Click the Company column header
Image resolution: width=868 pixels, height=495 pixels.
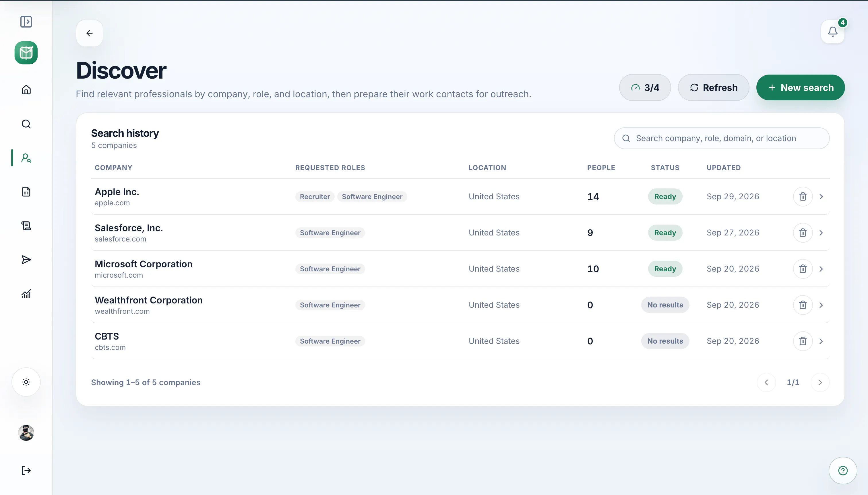pyautogui.click(x=113, y=167)
